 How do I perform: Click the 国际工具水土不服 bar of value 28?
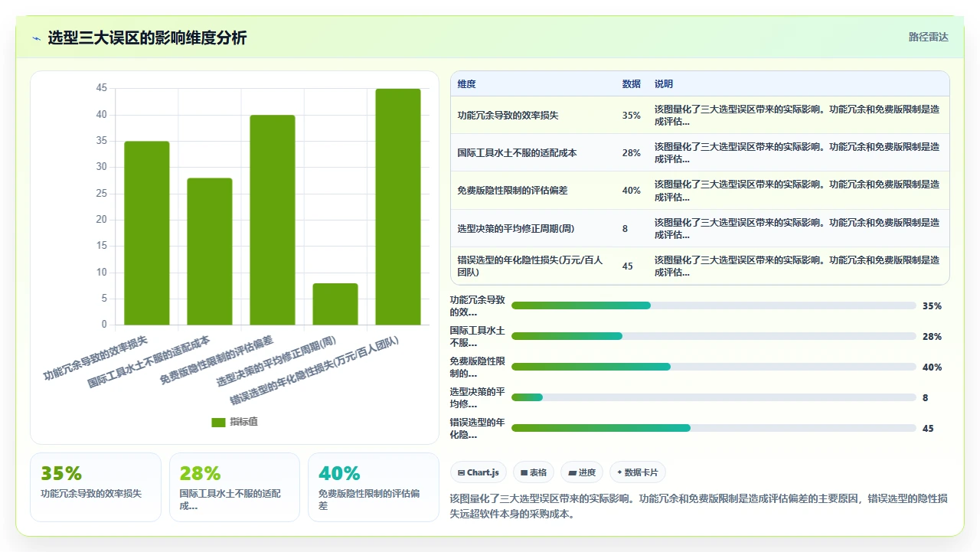(x=210, y=251)
